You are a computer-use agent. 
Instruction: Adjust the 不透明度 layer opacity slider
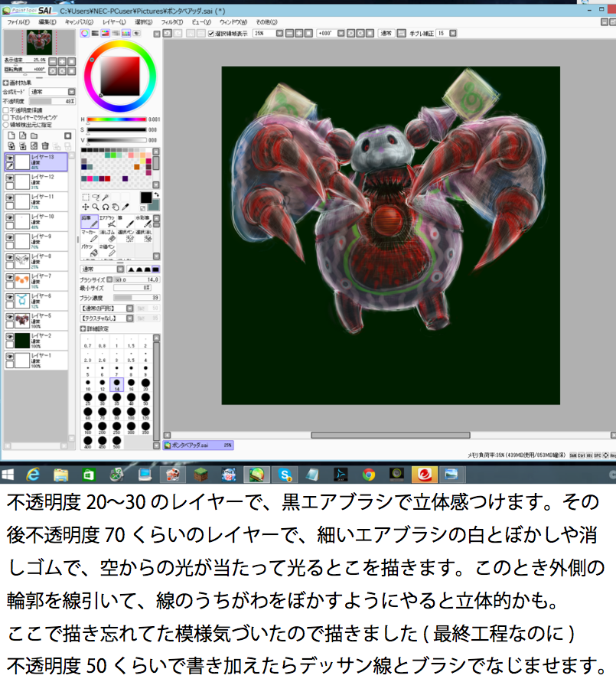(52, 101)
